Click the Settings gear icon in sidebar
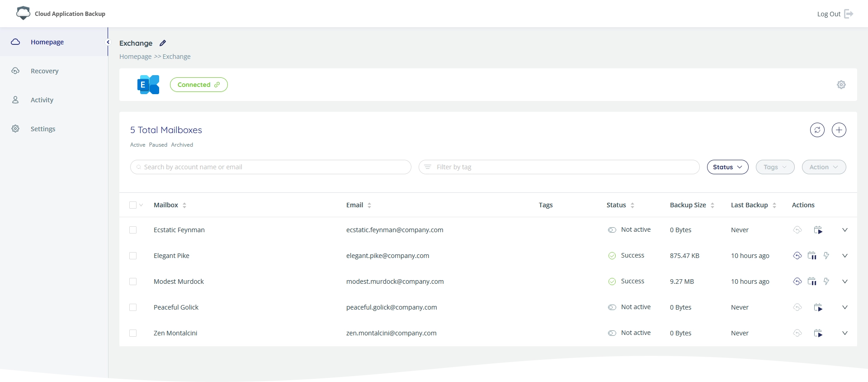Viewport: 868px width, 382px height. (15, 129)
